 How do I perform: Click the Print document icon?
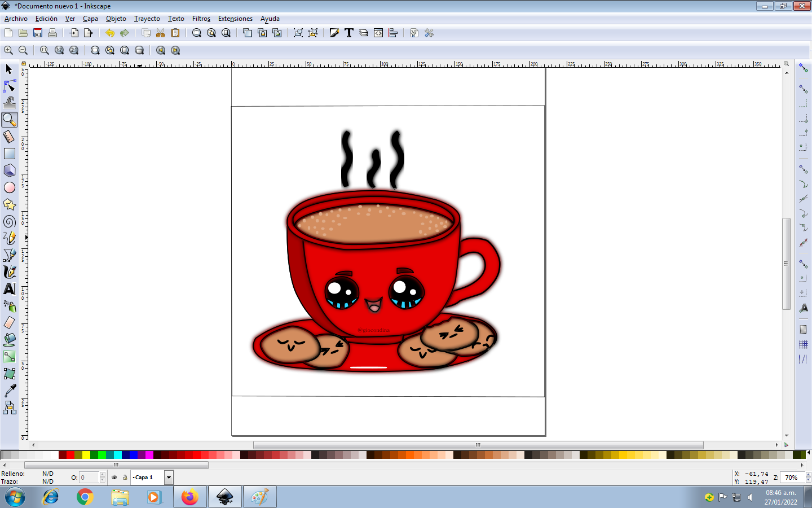pos(52,33)
